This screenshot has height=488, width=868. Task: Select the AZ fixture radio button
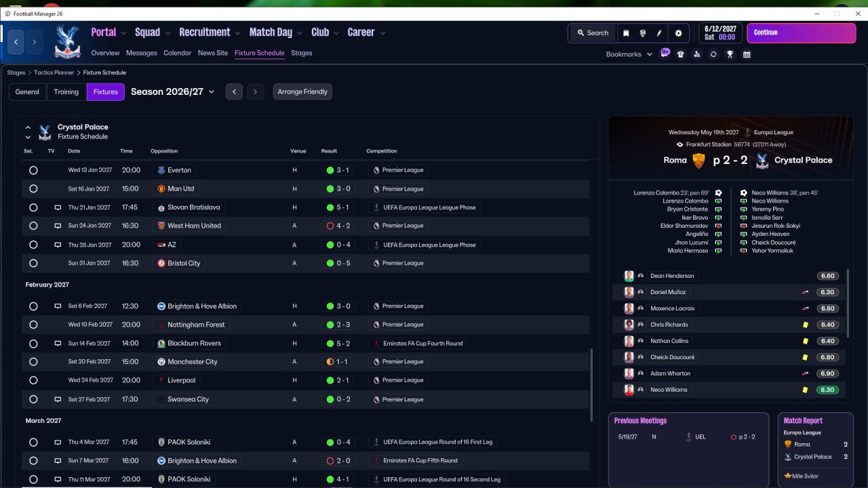(x=33, y=245)
